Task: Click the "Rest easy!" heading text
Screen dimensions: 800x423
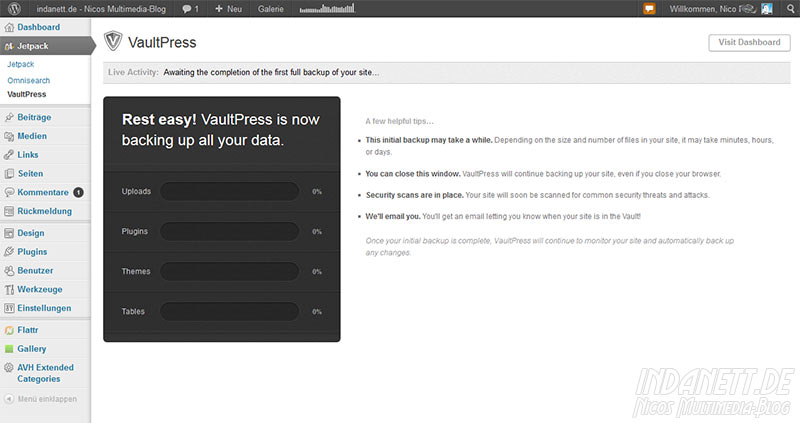Action: click(x=159, y=119)
